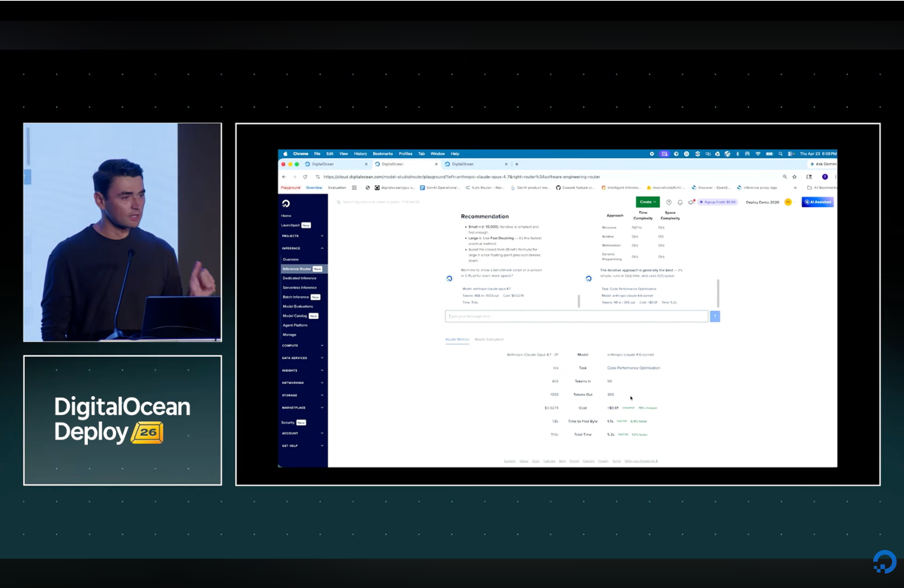Open a new browser tab with plus
904x588 pixels.
(516, 164)
